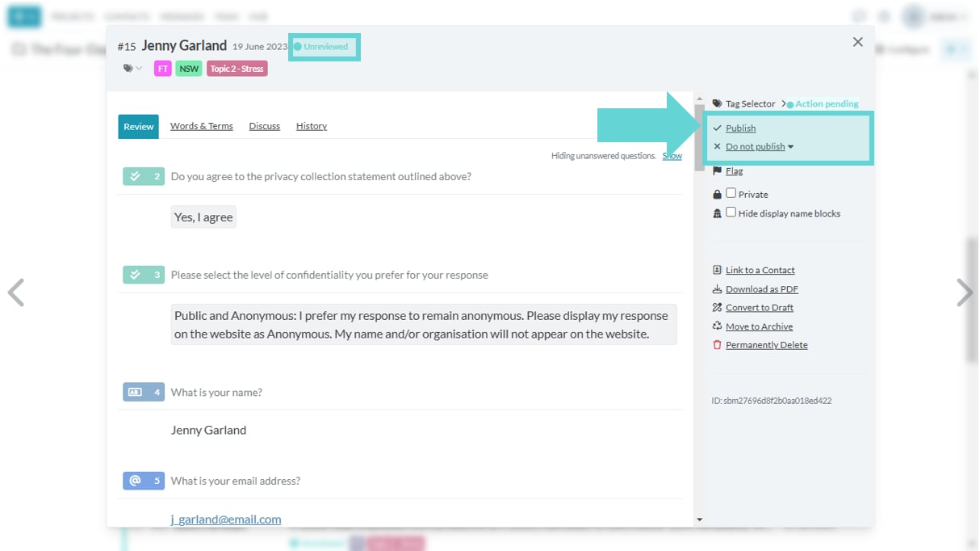Click the PDF download icon

(x=717, y=289)
